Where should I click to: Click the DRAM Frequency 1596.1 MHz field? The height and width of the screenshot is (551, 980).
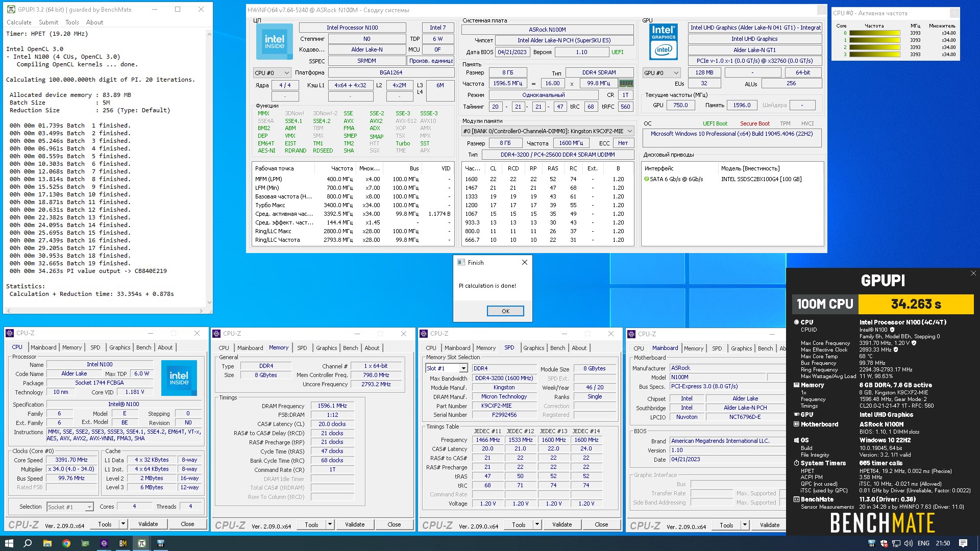point(332,406)
